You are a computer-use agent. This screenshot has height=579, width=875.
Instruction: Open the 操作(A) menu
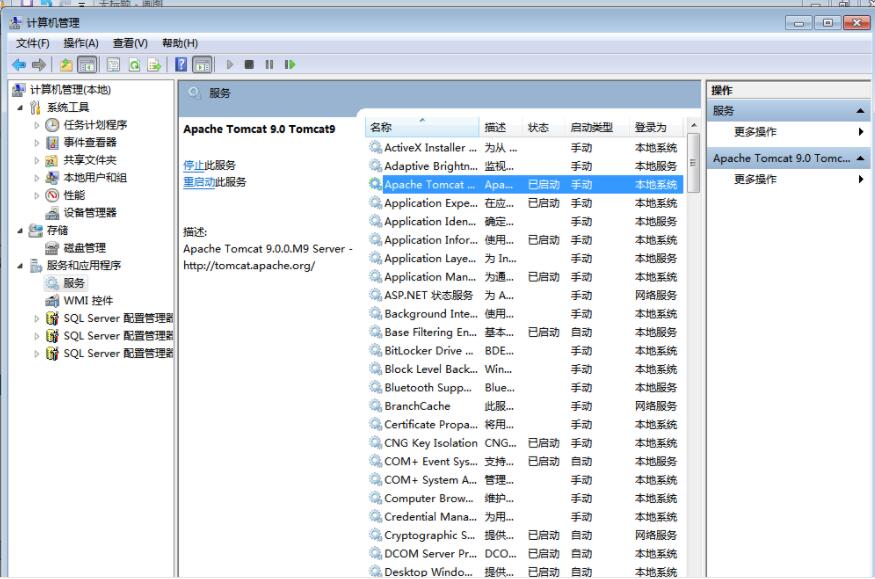point(80,43)
